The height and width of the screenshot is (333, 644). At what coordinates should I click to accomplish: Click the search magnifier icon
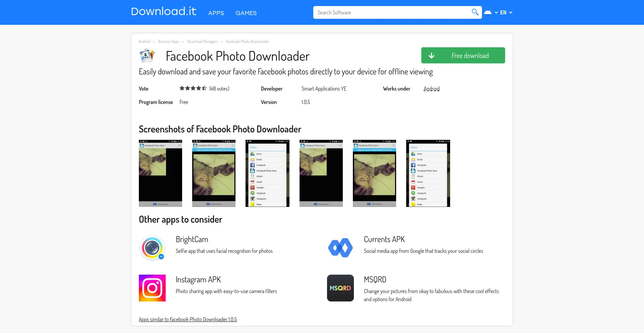coord(475,12)
